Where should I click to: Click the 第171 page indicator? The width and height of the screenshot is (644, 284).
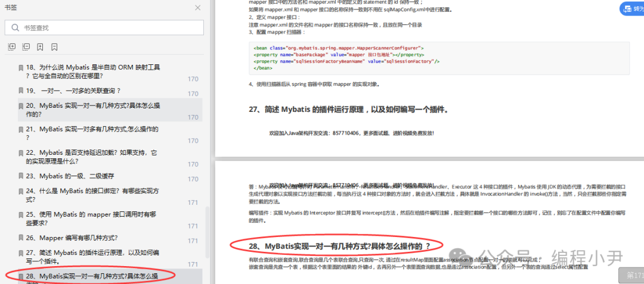(x=631, y=275)
